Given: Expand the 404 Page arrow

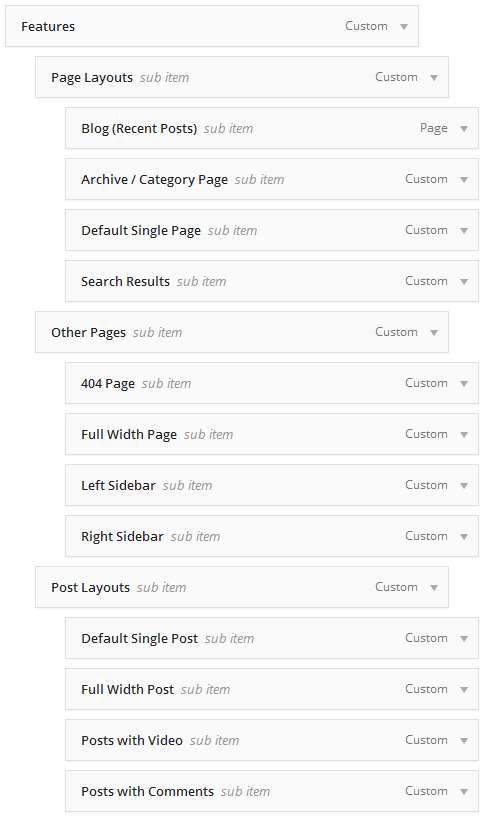Looking at the screenshot, I should point(464,384).
